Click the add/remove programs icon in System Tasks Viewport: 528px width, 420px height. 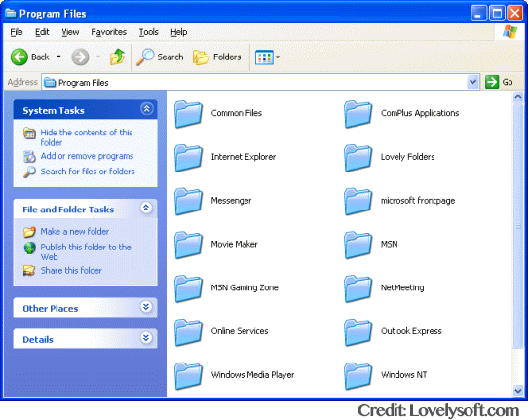pyautogui.click(x=29, y=156)
